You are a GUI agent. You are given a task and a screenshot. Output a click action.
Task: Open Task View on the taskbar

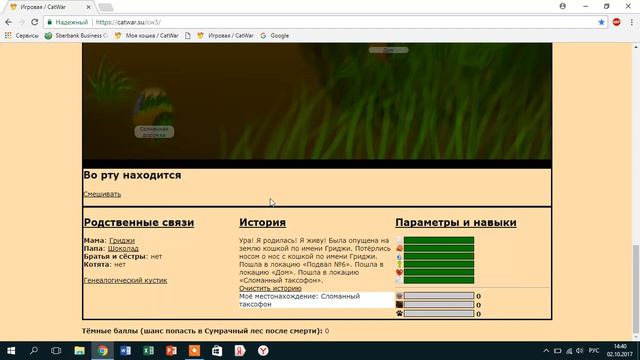point(56,351)
